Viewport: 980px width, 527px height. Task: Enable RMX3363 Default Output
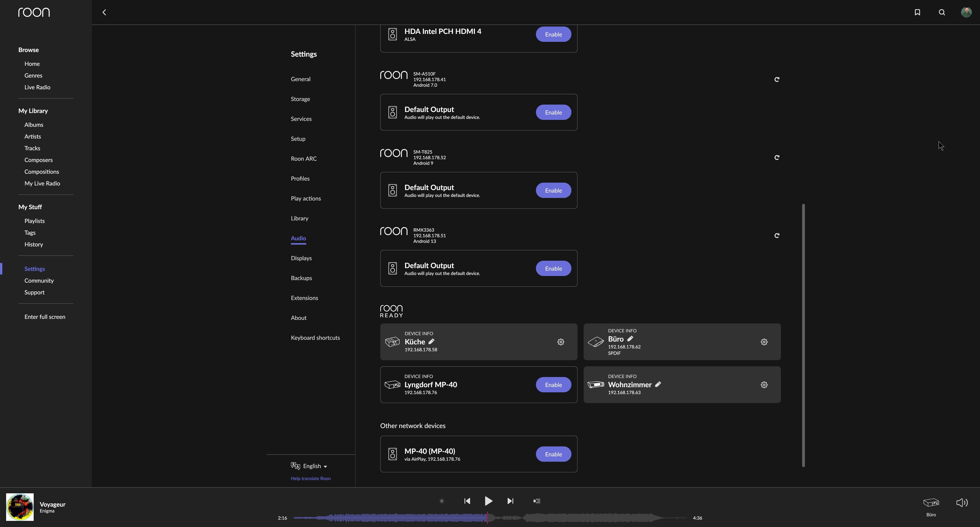click(x=554, y=268)
